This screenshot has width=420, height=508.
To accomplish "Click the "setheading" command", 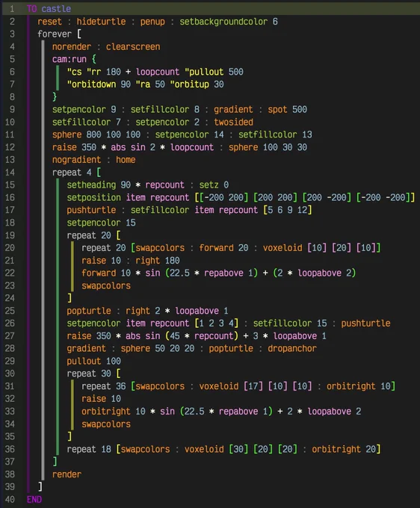I will coord(91,185).
